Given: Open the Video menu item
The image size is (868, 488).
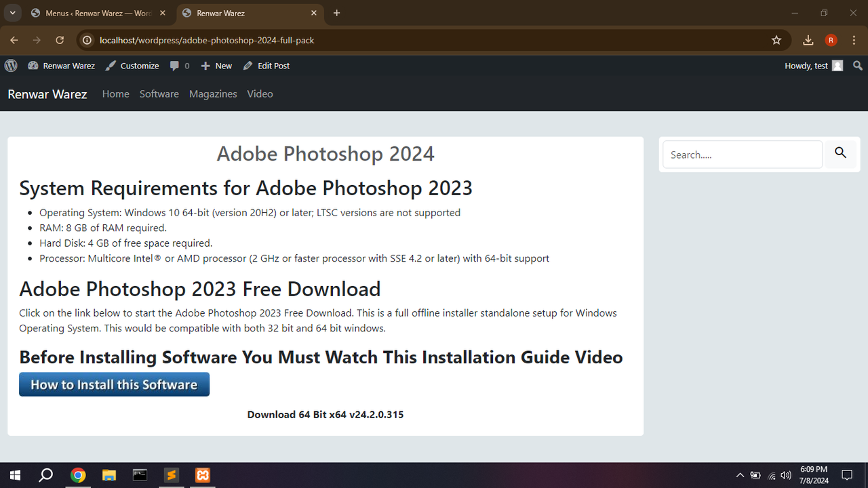Looking at the screenshot, I should point(260,94).
